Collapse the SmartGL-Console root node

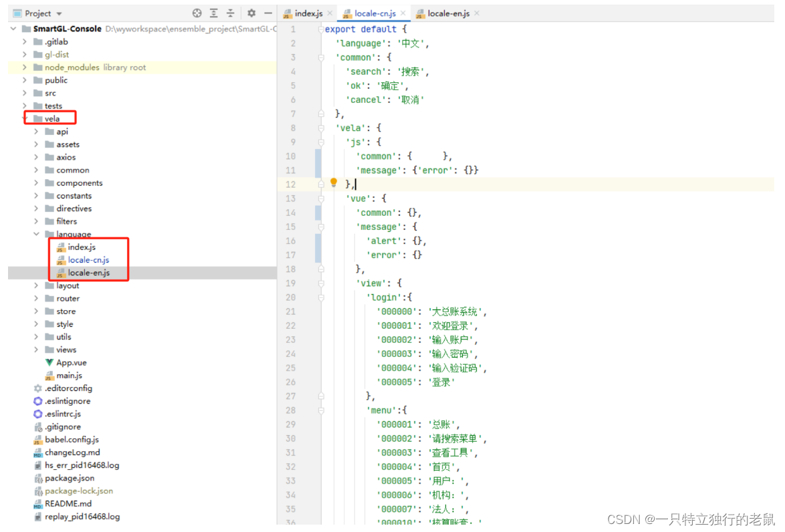click(13, 29)
